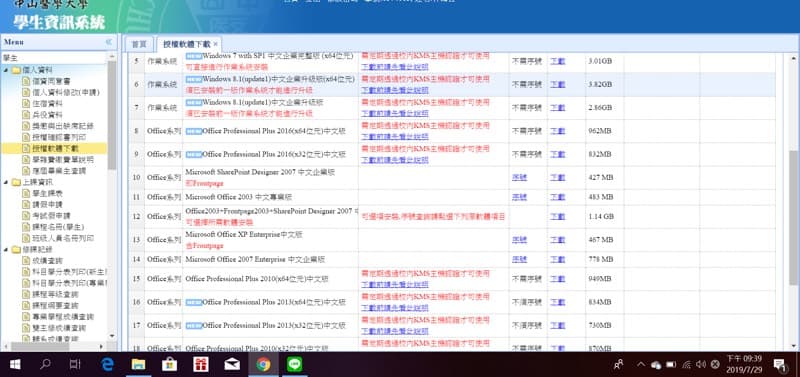Screen dimensions: 800x377
Task: Switch to Chrome on the taskbar
Action: (263, 364)
